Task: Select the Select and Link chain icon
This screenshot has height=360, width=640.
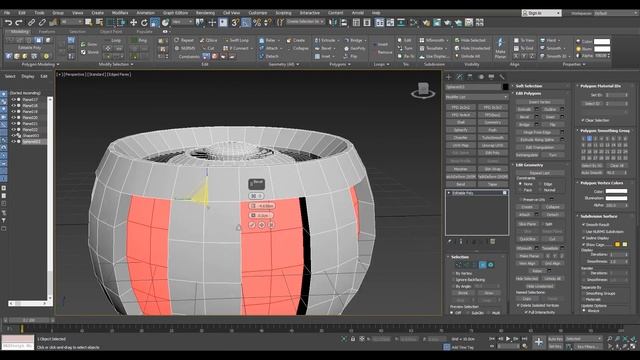Action: click(x=31, y=22)
